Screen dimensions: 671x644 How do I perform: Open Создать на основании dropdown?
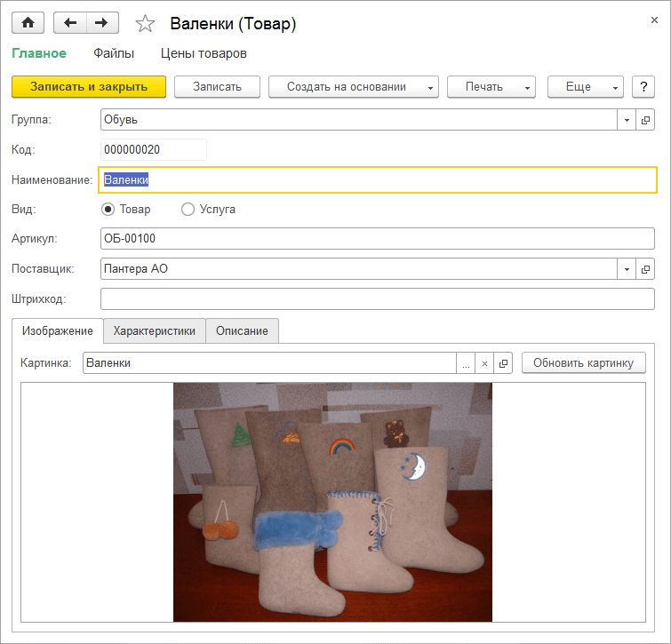tap(354, 87)
